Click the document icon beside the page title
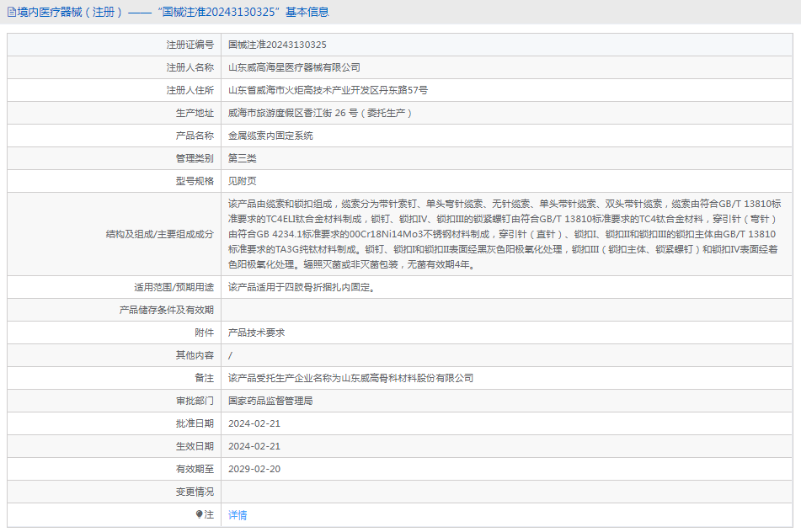Viewport: 801px width, 532px height. tap(11, 12)
